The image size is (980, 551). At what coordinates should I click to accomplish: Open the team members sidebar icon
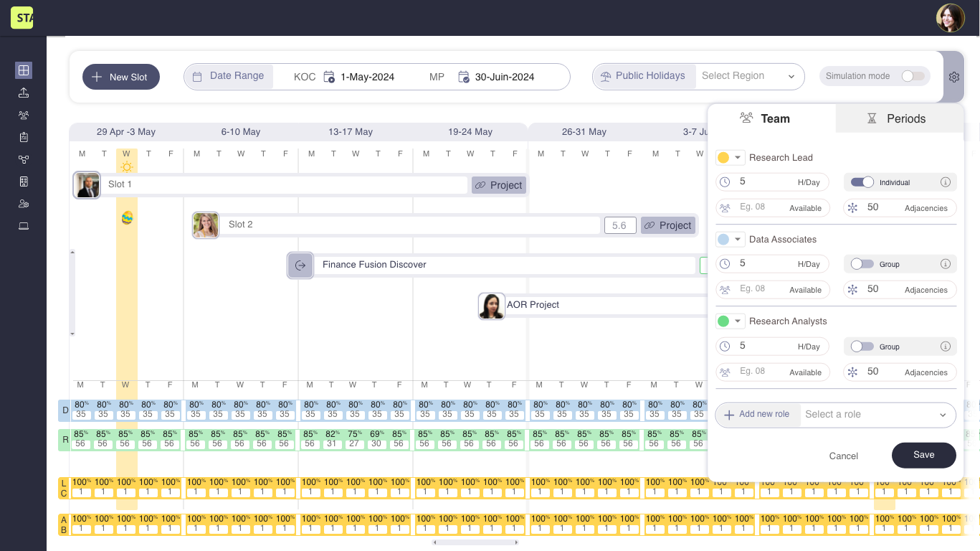coord(24,115)
